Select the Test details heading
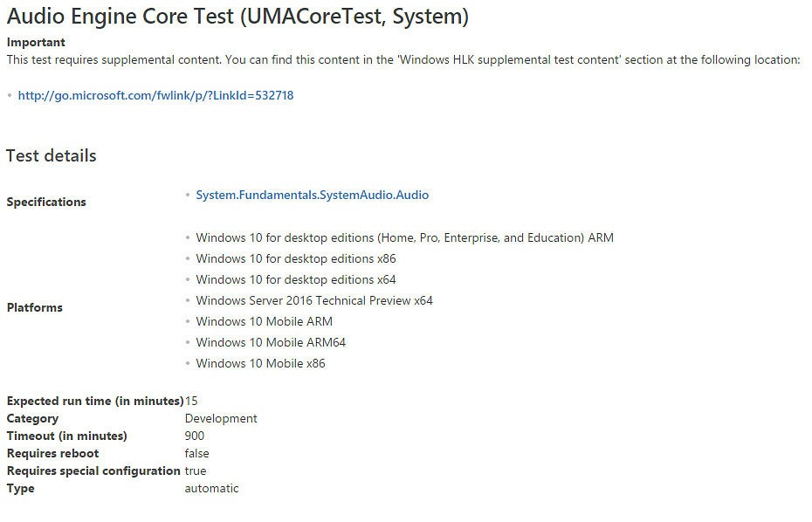 click(x=52, y=156)
